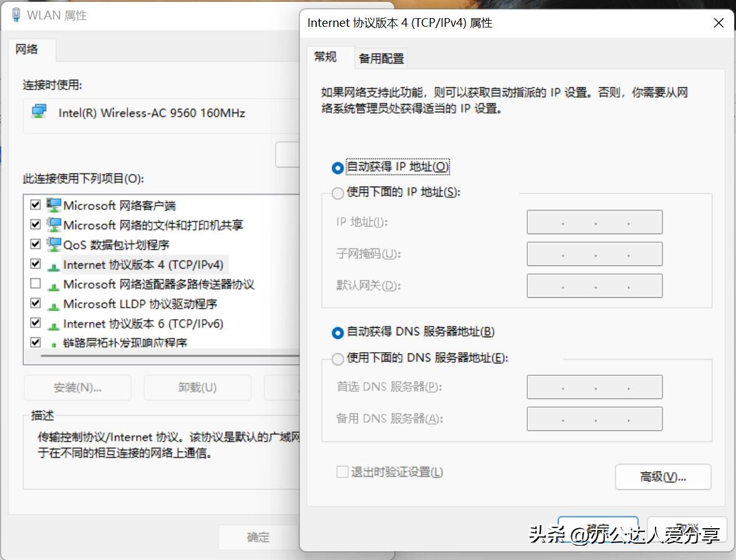Click inside the IP 地址 input field

[594, 222]
